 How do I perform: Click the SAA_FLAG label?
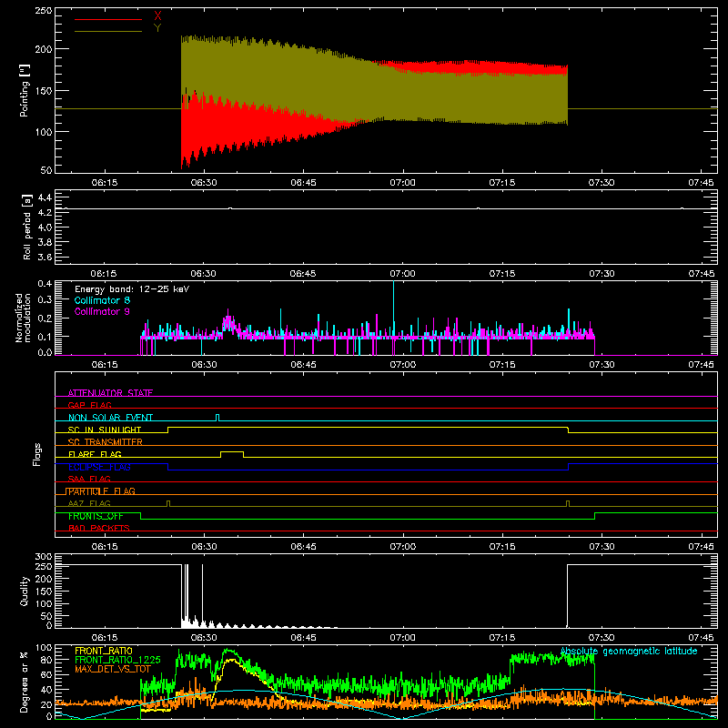click(89, 479)
